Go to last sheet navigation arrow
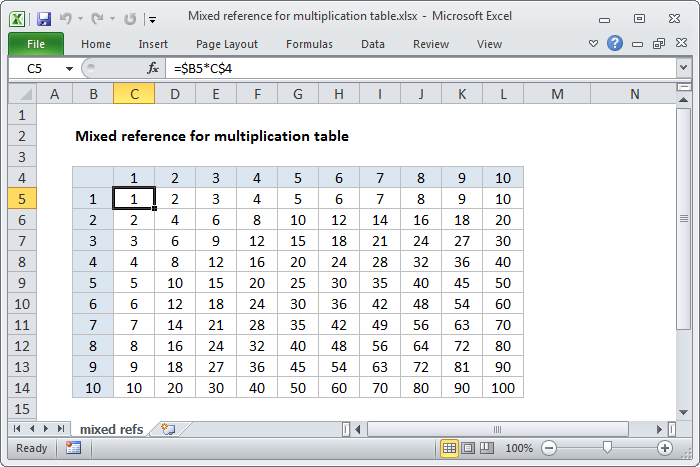 pyautogui.click(x=61, y=429)
